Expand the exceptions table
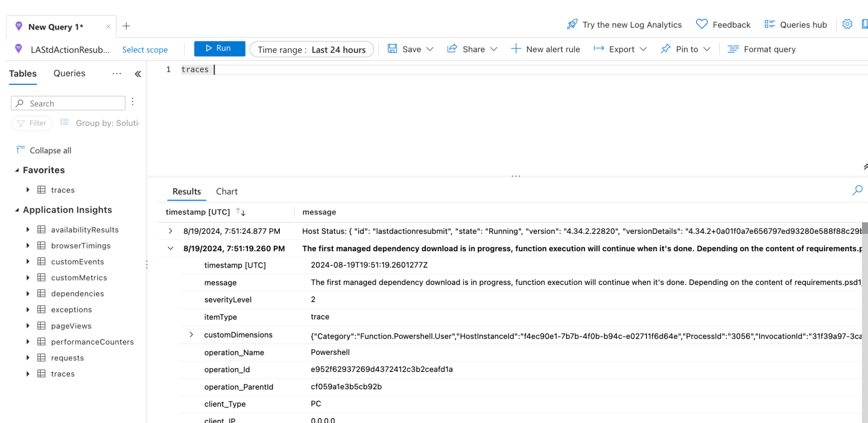Screen dimensions: 868x423 [28, 310]
